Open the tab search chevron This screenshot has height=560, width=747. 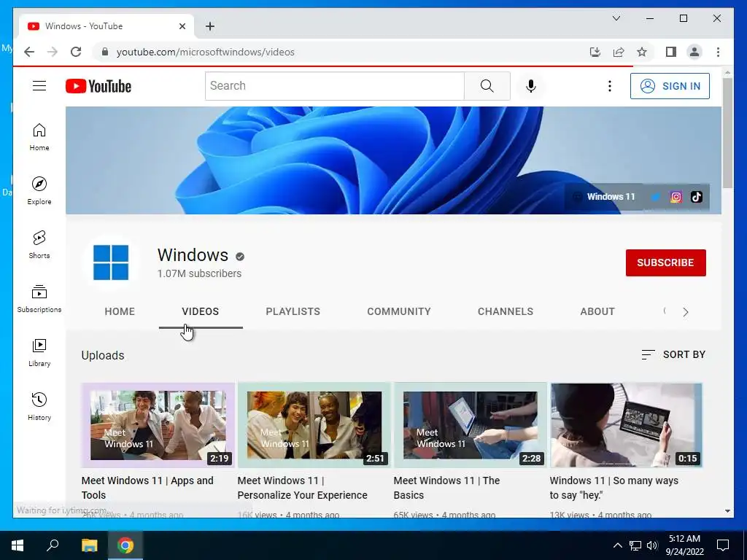[x=616, y=18]
